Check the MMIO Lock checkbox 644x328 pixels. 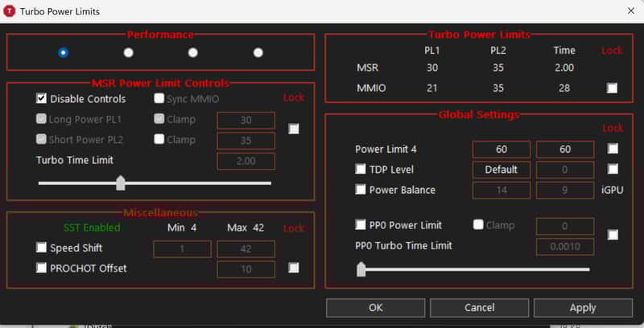pos(612,88)
